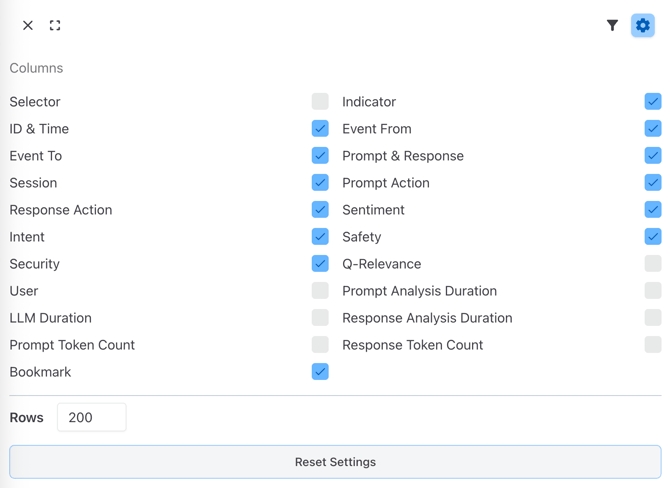This screenshot has height=488, width=670.
Task: Disable the Indicator column checkbox
Action: pyautogui.click(x=652, y=101)
